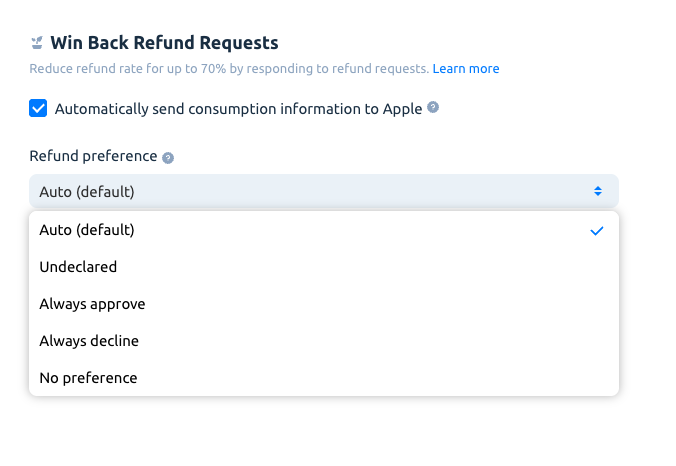Viewport: 676px width, 466px height.
Task: Click empty area of dropdown list beside Undeclared
Action: 366,267
